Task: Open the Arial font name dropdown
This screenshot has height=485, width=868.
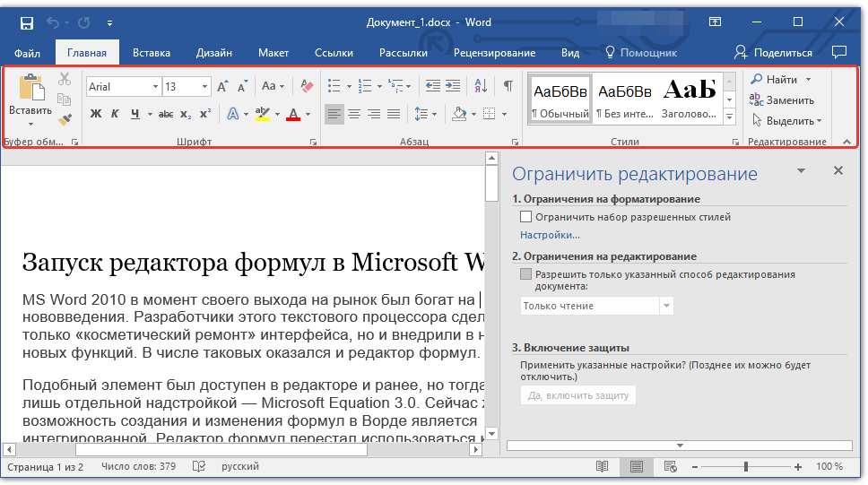Action: tap(155, 87)
